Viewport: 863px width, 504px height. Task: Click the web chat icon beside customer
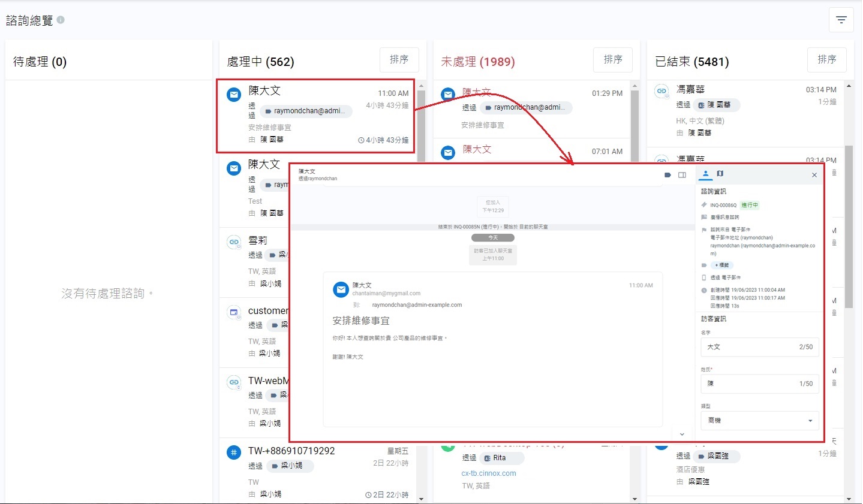tap(234, 312)
